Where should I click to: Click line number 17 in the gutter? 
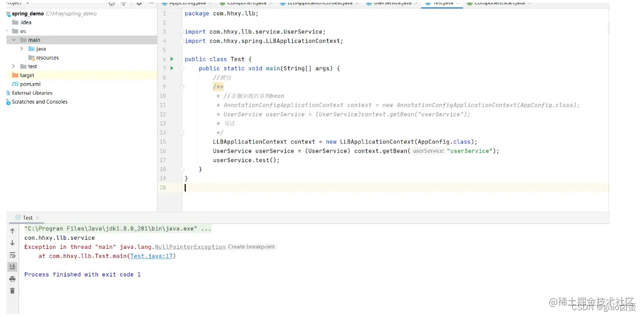[x=163, y=160]
